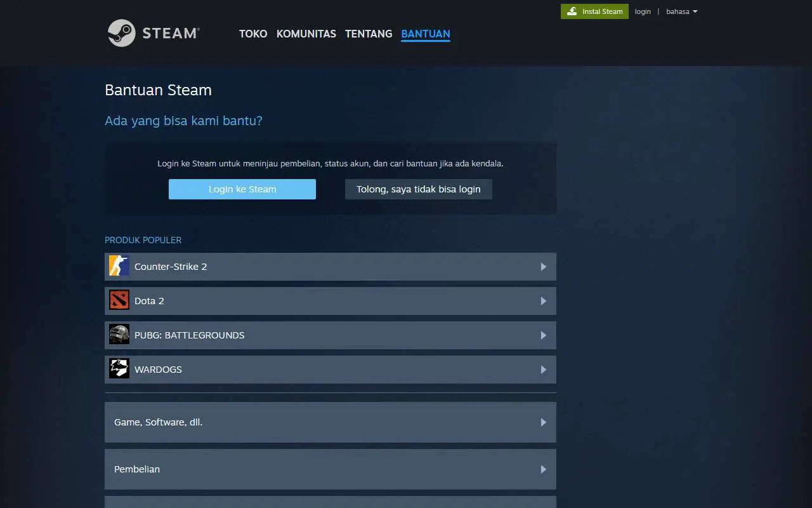
Task: Expand the Dota 2 row arrow
Action: pos(544,301)
